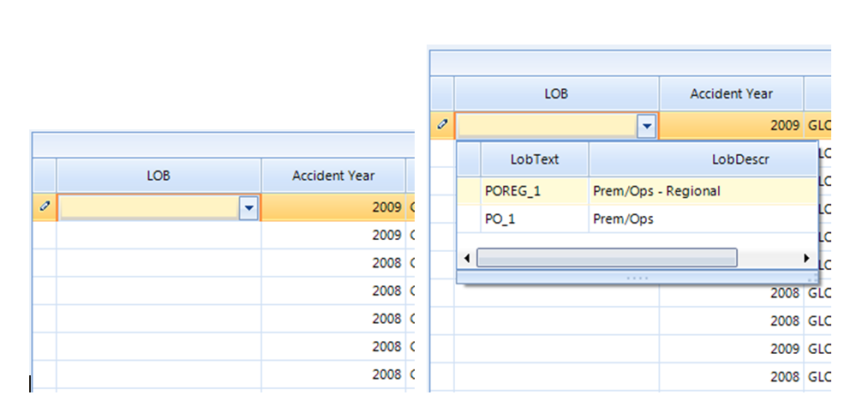Click the pencil edit icon in the right grid
Viewport: 868px width, 413px height.
(x=442, y=124)
